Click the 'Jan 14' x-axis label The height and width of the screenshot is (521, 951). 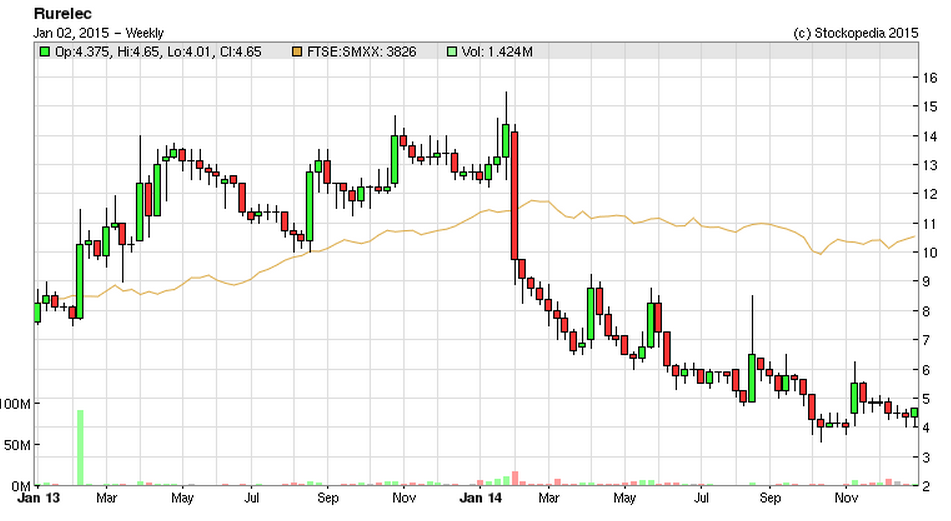pos(481,499)
